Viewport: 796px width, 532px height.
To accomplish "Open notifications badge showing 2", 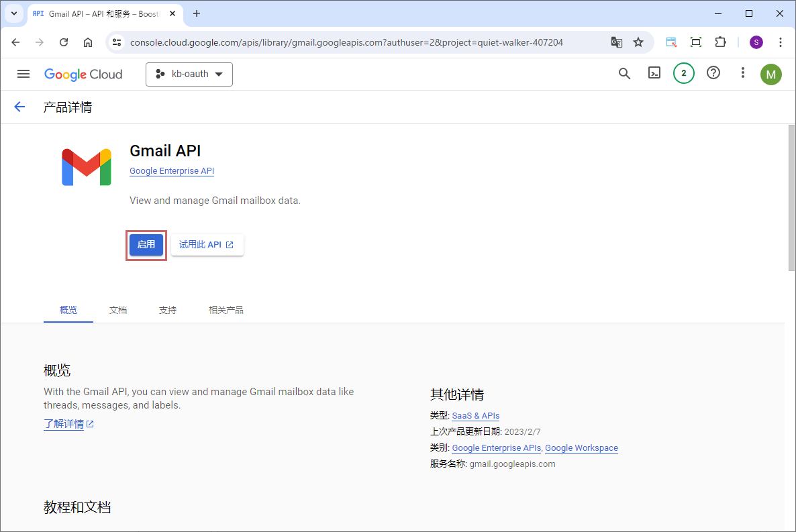I will pos(683,74).
